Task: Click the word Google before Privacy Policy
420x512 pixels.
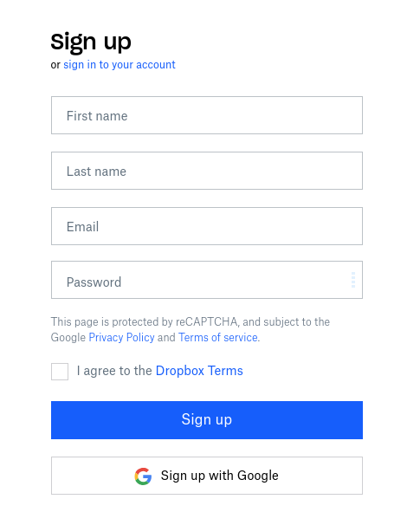Action: (68, 337)
